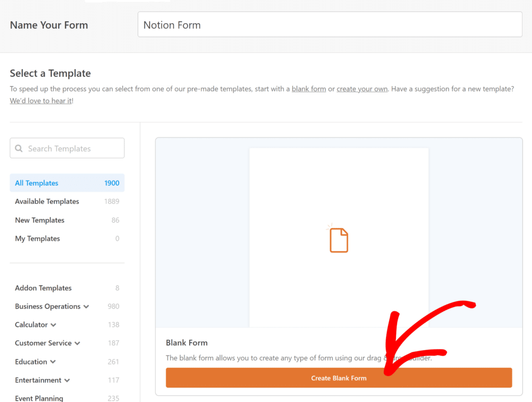The image size is (532, 402).
Task: Open the New Templates list
Action: [x=67, y=220]
